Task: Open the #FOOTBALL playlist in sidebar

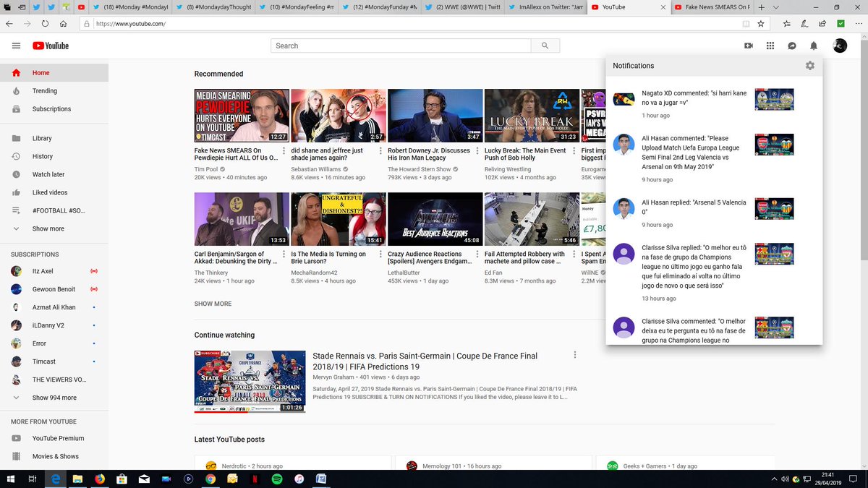Action: (54, 210)
